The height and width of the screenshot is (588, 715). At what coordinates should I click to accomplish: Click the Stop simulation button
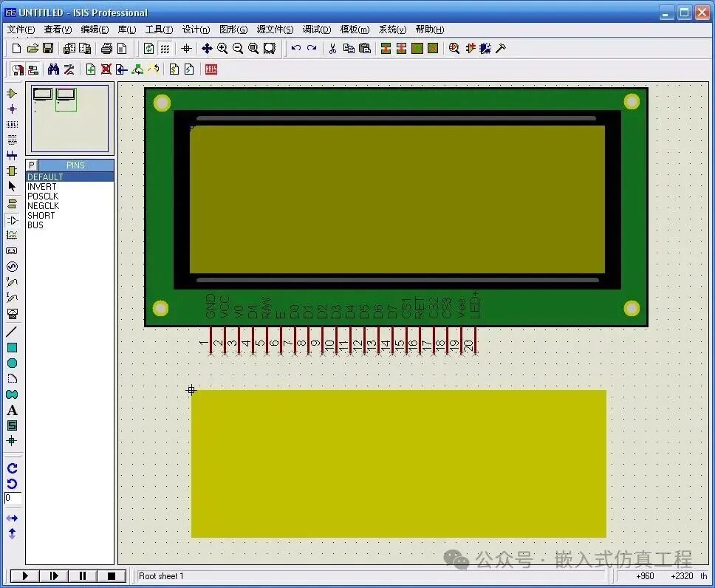pos(112,576)
